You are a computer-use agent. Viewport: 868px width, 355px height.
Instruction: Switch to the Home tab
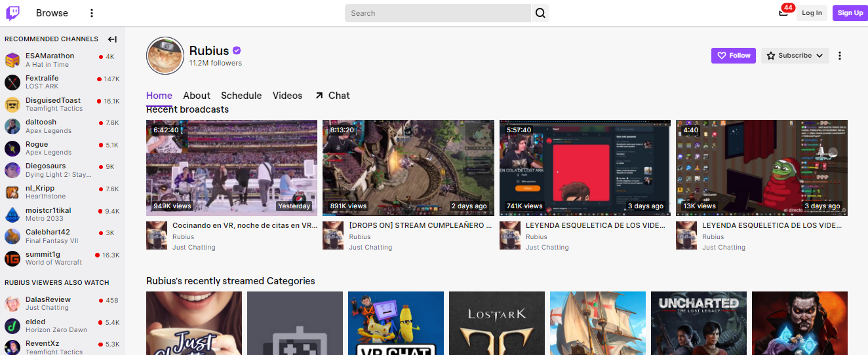159,96
